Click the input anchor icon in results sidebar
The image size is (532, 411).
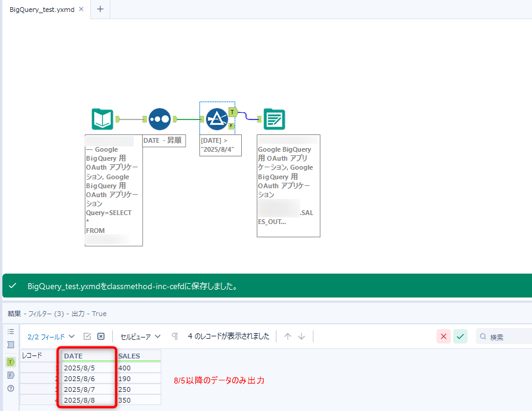coord(11,344)
